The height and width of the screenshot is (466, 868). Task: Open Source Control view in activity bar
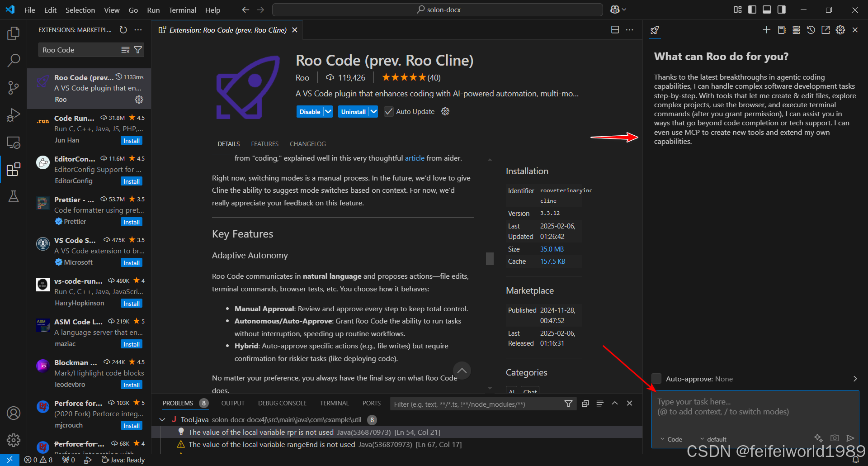(14, 88)
